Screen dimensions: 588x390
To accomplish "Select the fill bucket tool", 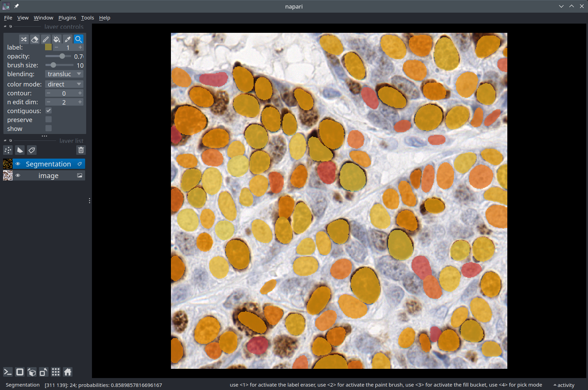I will [x=56, y=39].
